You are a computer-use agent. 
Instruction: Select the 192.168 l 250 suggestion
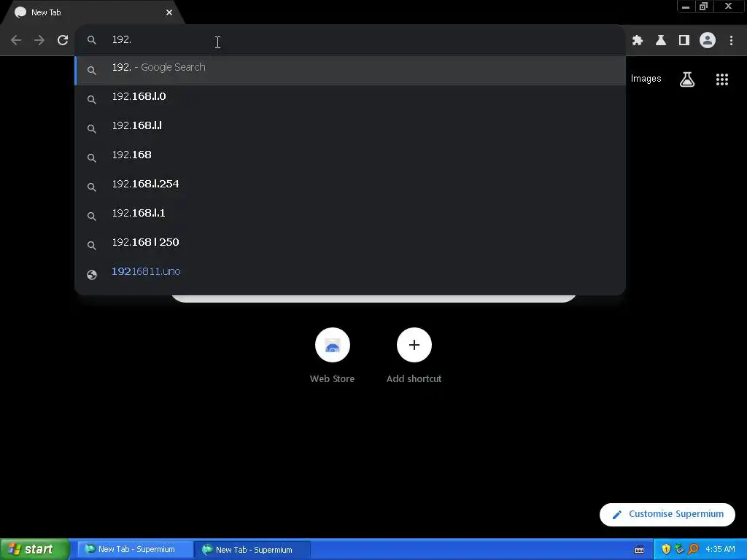pos(350,244)
